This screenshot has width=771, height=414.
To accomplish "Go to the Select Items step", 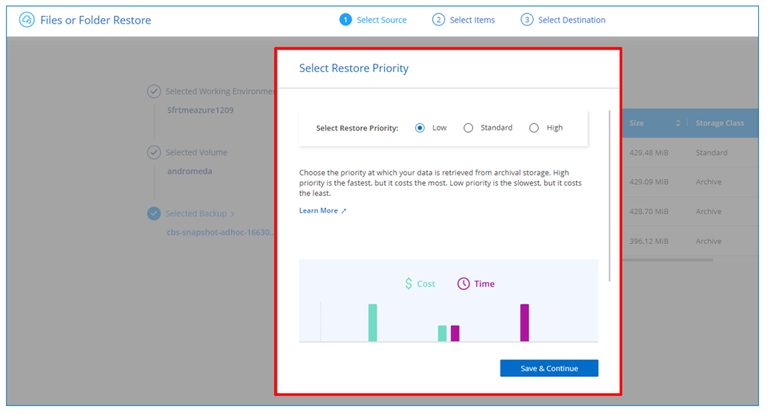I will (468, 19).
